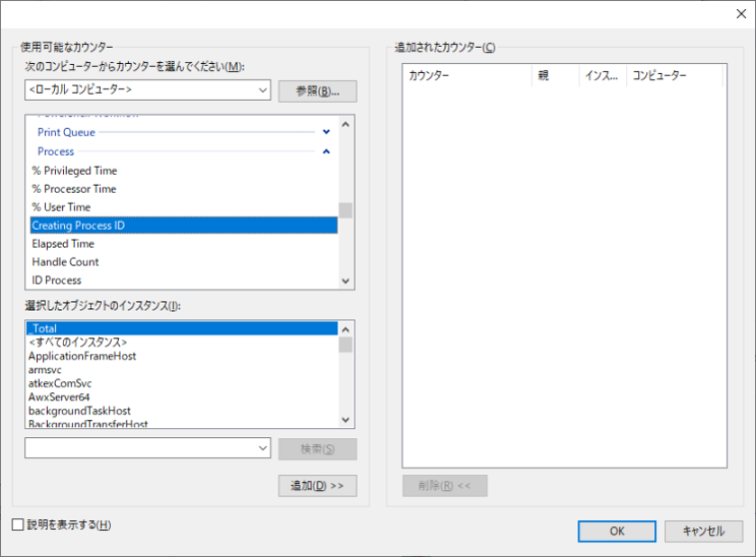The image size is (756, 557).
Task: Select the ApplicationFrameHost instance
Action: point(82,356)
